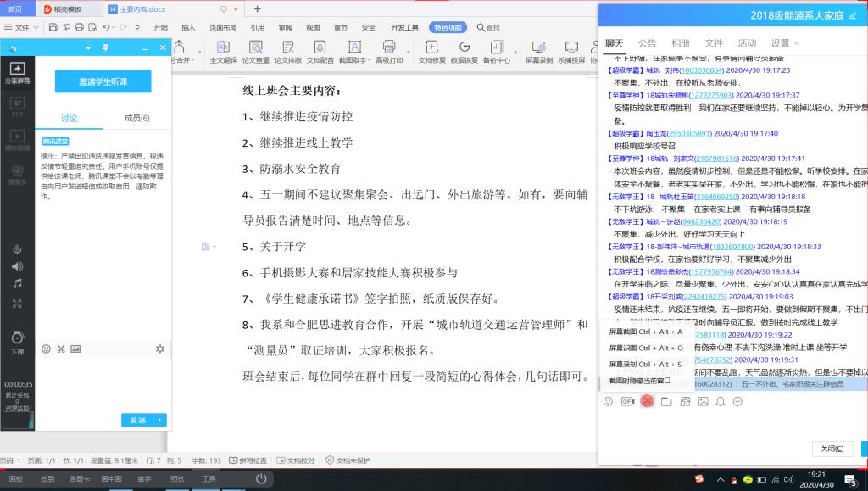Screen dimensions: 868x491
Task: Open PPT presentation mode in classroom sidebar
Action: click(17, 106)
